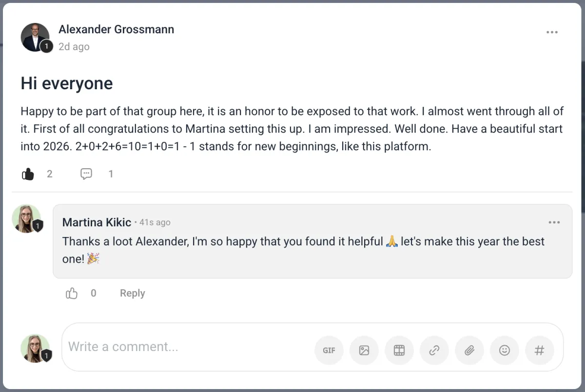Viewport: 585px width, 392px height.
Task: Click the level badge on Martina's comment avatar
Action: tap(37, 226)
